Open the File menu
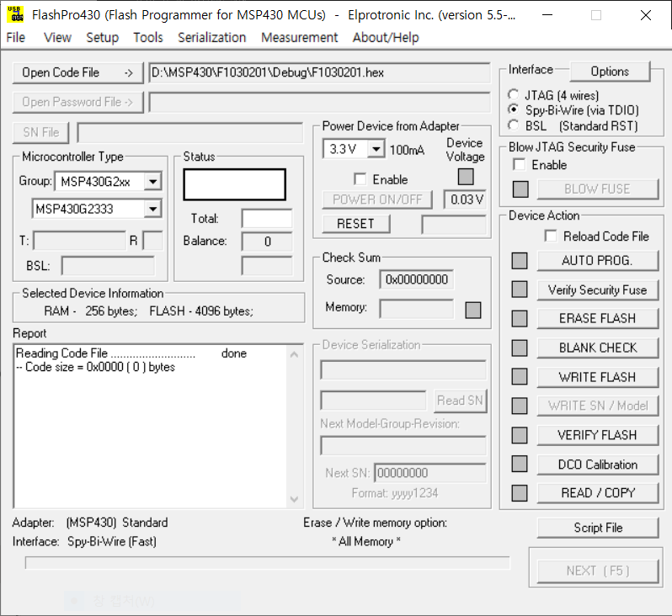The height and width of the screenshot is (616, 672). coord(15,38)
